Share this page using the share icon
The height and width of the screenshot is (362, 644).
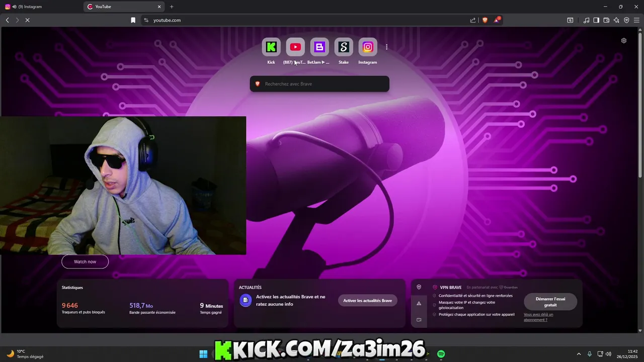[x=473, y=20]
